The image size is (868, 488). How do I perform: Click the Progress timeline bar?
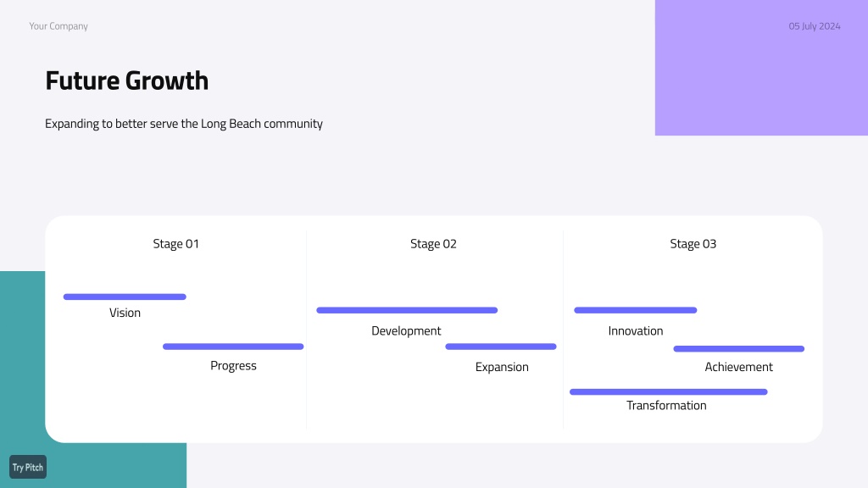(233, 347)
